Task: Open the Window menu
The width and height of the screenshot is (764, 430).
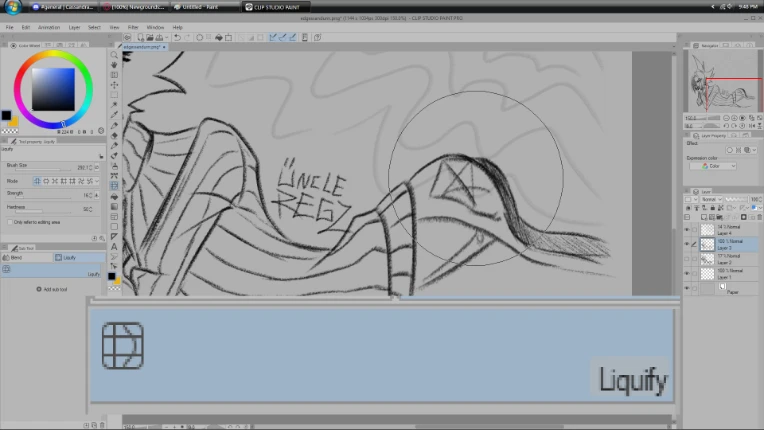Action: tap(155, 27)
